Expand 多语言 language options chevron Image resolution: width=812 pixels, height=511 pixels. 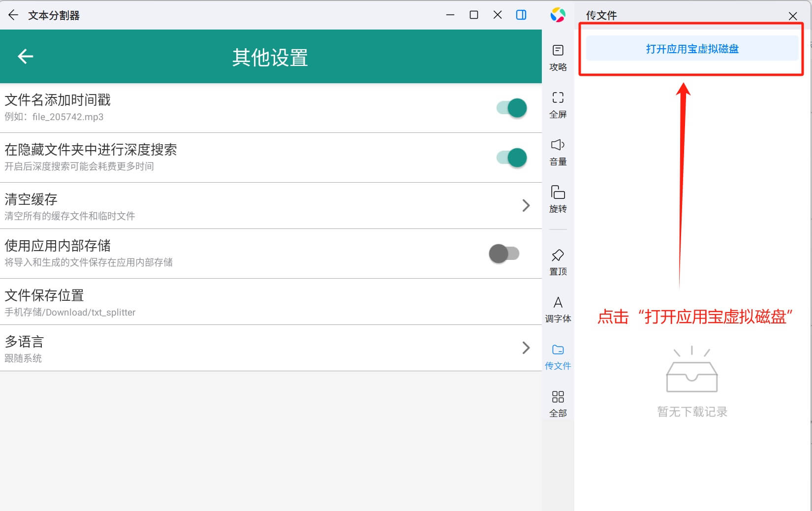(526, 348)
